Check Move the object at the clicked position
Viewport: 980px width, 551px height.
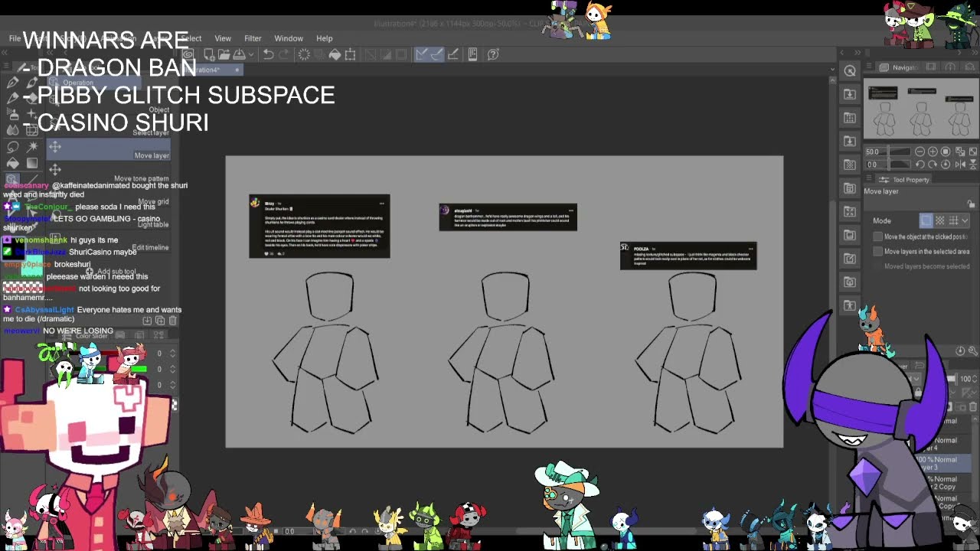(878, 236)
